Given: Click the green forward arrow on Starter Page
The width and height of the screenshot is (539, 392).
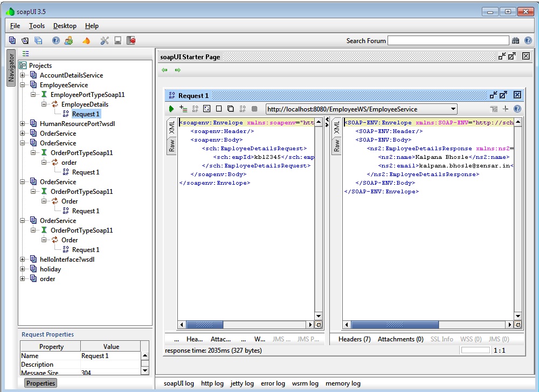Looking at the screenshot, I should tap(177, 70).
